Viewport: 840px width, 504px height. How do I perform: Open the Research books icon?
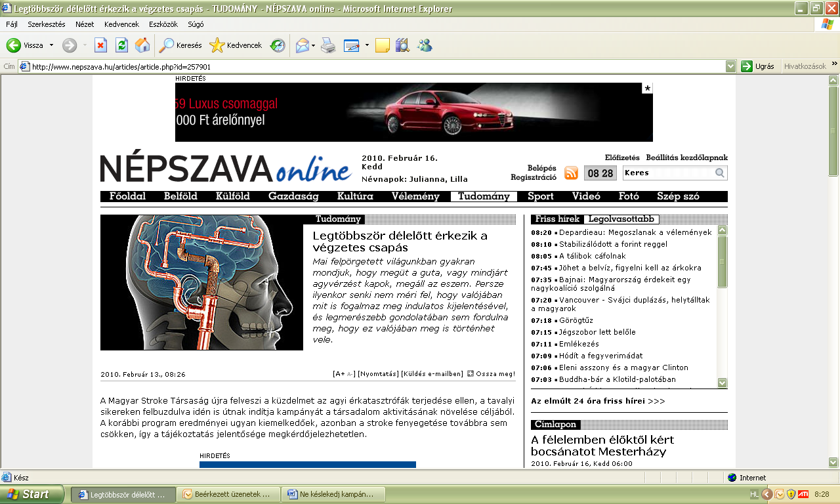click(402, 45)
